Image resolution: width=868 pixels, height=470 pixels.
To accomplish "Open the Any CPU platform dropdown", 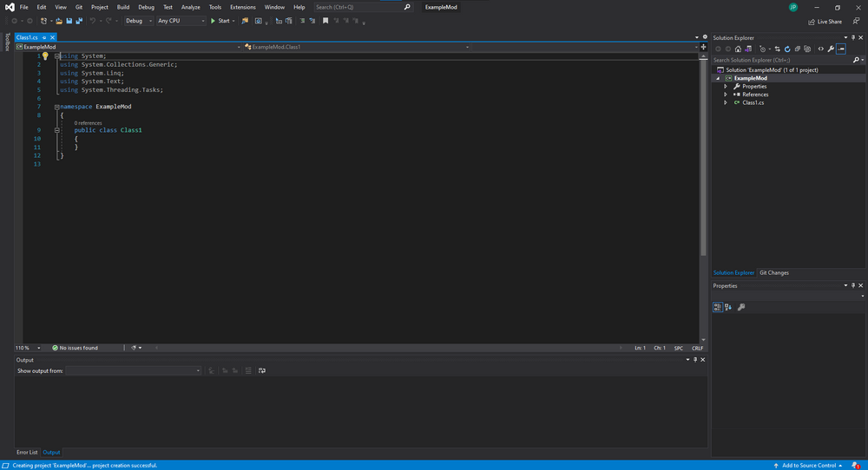I will (181, 21).
